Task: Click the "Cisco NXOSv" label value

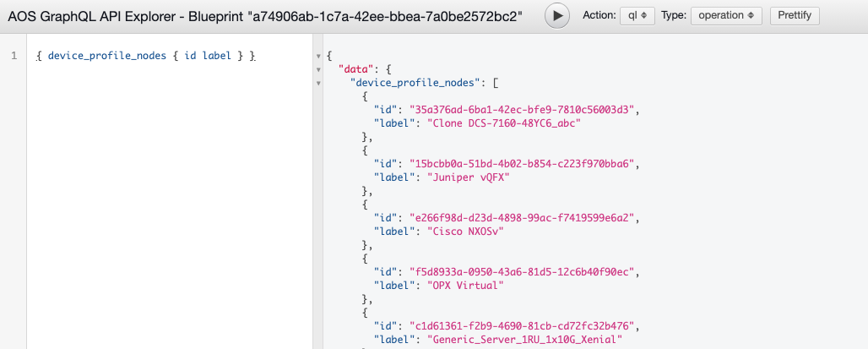Action: [453, 232]
